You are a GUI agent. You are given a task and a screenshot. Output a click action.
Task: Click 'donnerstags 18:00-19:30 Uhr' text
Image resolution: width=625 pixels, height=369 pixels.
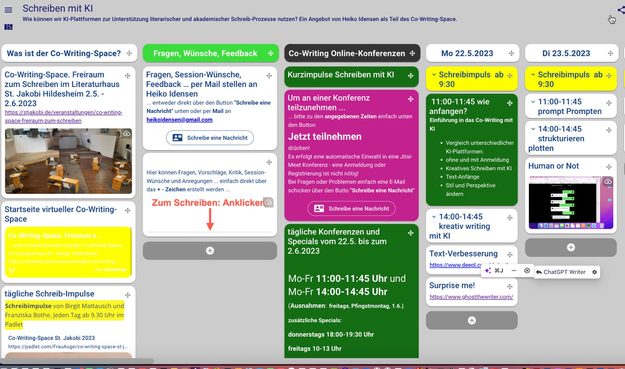coord(331,334)
